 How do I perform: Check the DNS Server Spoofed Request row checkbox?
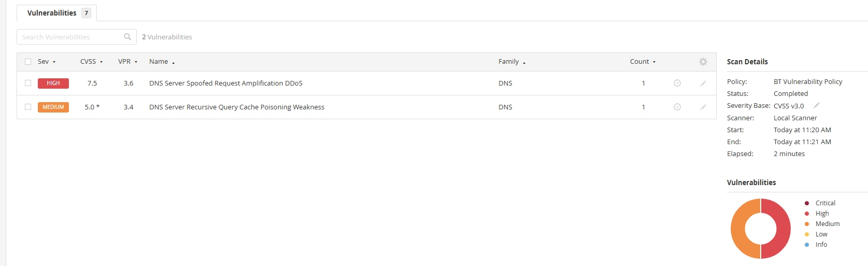click(x=28, y=83)
